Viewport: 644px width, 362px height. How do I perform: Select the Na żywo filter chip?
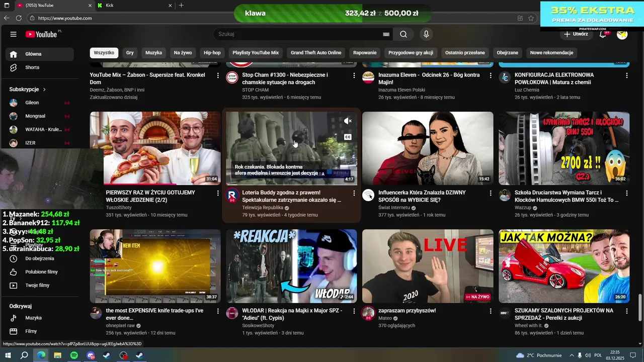point(183,53)
